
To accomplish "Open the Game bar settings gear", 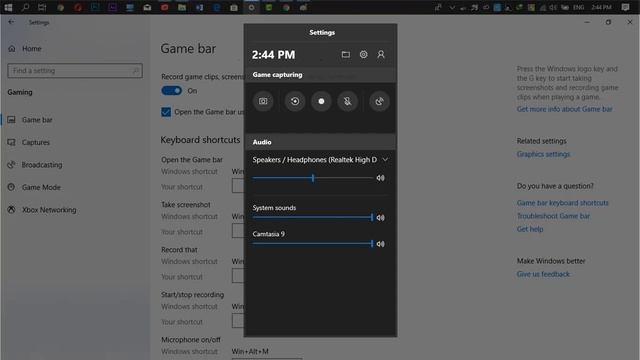I will click(363, 54).
